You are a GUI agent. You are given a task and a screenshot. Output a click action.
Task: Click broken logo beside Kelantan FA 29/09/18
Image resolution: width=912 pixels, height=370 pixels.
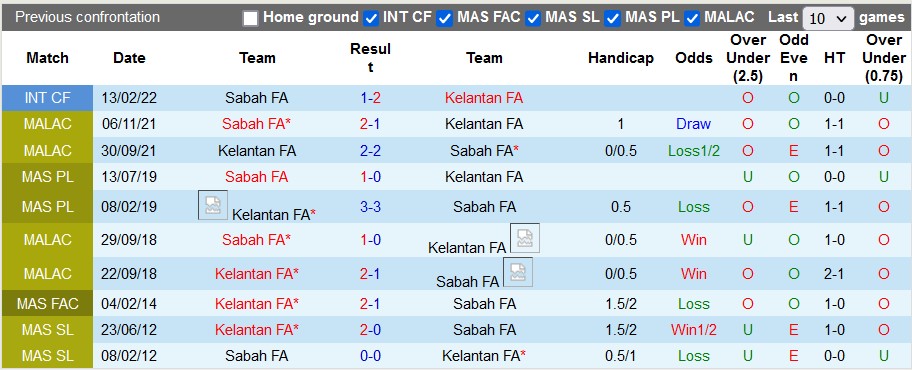coord(525,238)
